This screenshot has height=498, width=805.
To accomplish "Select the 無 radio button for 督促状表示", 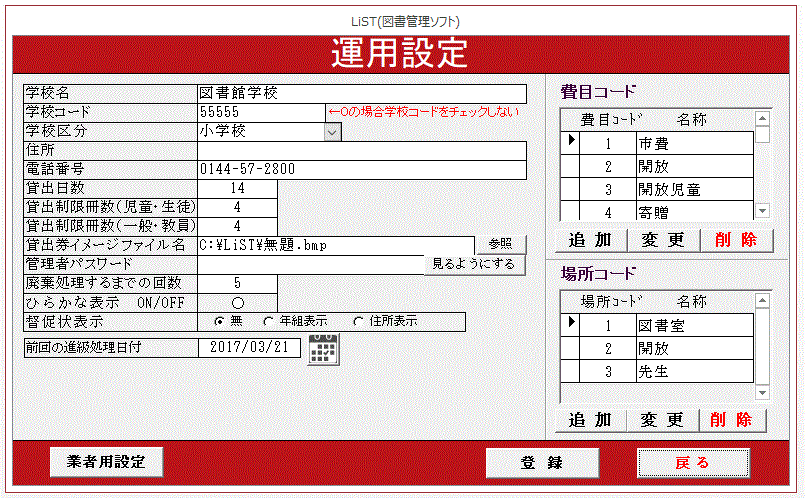I will click(x=219, y=321).
